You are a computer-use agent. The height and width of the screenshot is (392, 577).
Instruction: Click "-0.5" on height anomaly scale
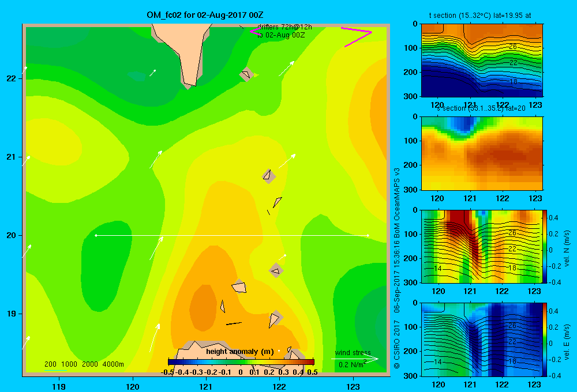(168, 372)
